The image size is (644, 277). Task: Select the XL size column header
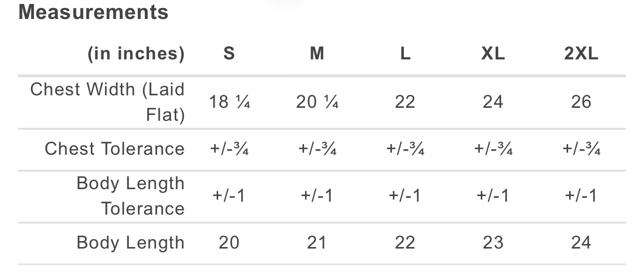pos(493,53)
